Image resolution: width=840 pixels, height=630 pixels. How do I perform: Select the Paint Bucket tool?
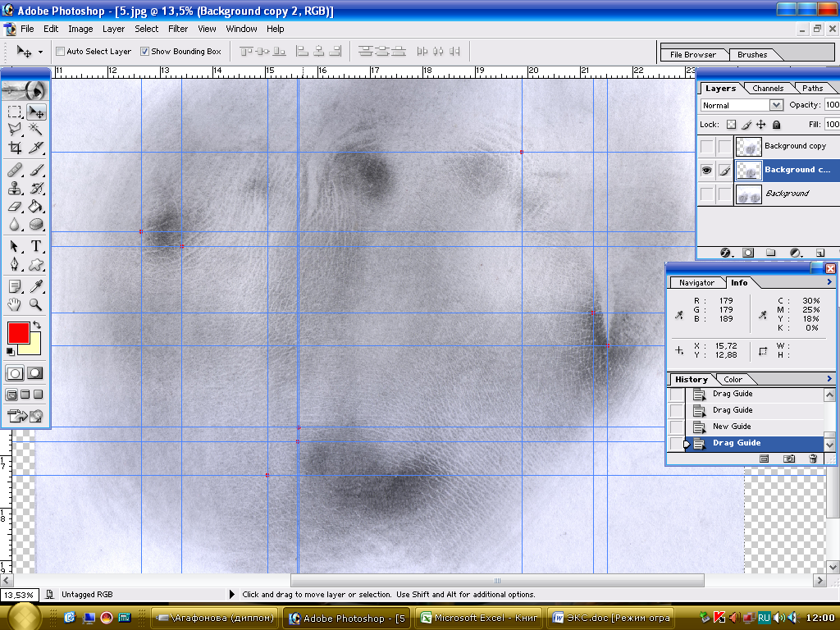(36, 206)
